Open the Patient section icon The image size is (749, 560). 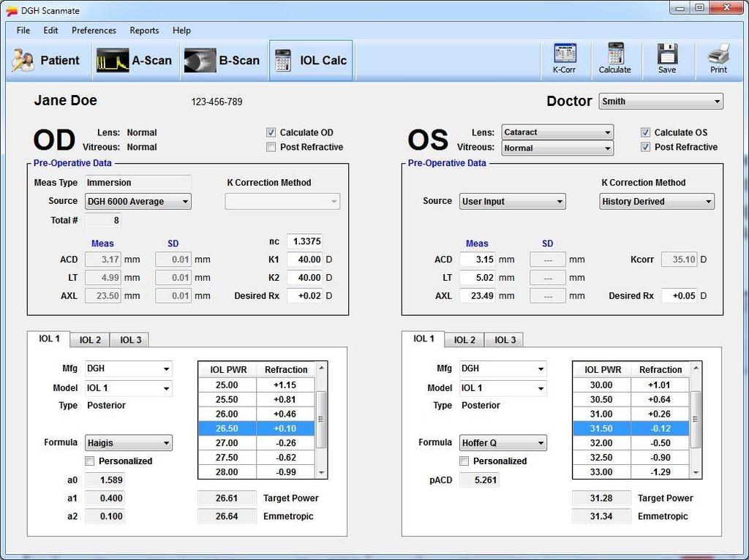[x=23, y=60]
